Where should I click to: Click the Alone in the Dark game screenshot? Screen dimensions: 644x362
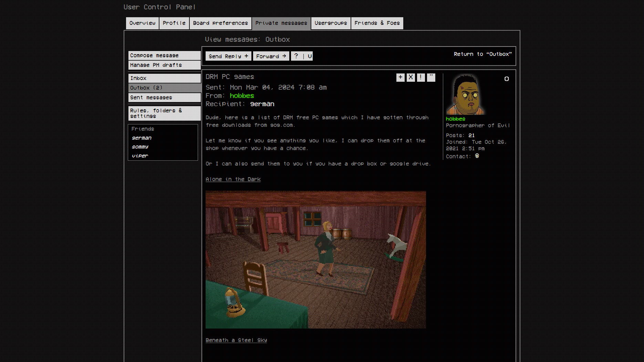point(316,260)
